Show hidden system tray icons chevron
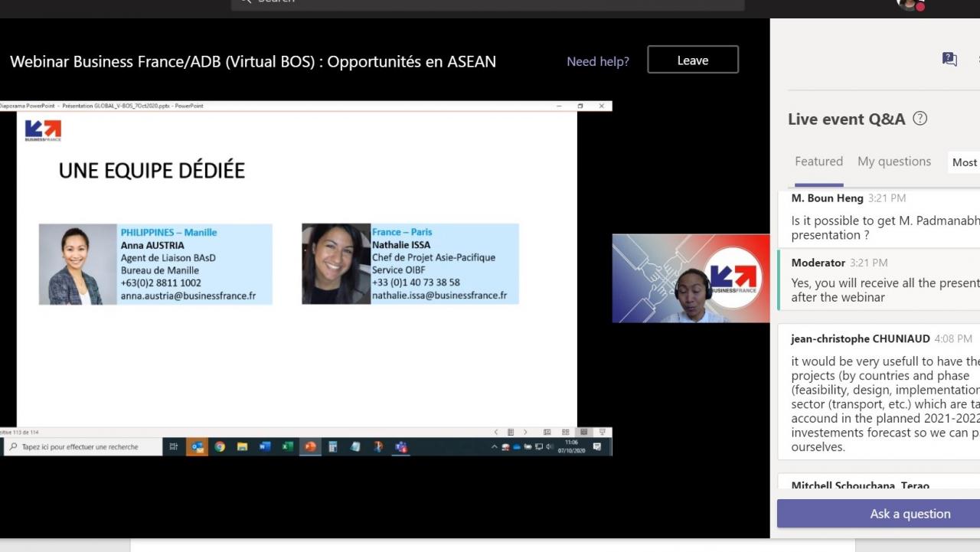The image size is (980, 552). click(494, 447)
